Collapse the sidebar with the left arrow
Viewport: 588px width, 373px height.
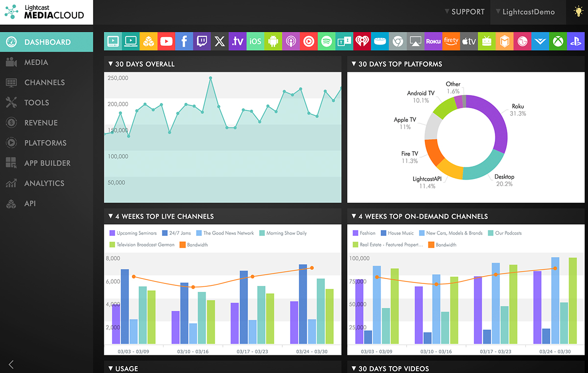coord(11,364)
